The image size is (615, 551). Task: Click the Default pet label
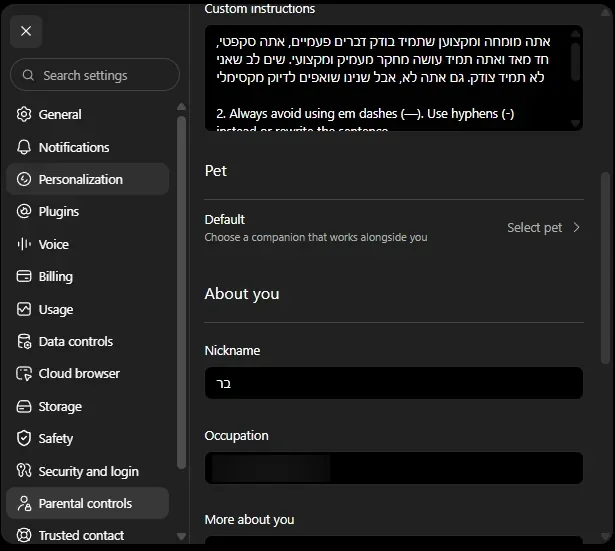[224, 220]
